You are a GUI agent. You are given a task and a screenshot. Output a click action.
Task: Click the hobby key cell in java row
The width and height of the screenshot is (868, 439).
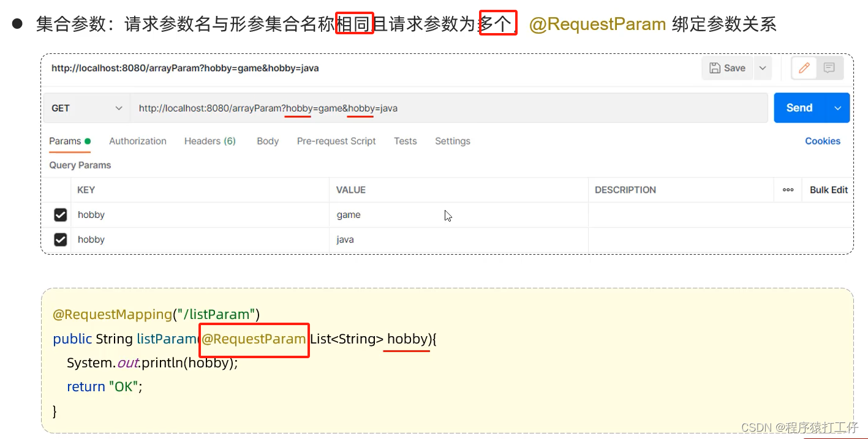click(200, 239)
